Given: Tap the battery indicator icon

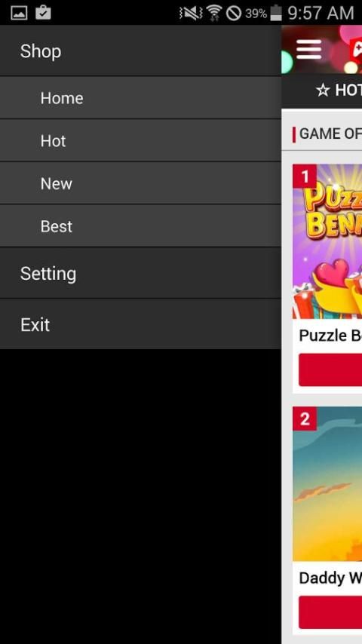Looking at the screenshot, I should tap(276, 13).
